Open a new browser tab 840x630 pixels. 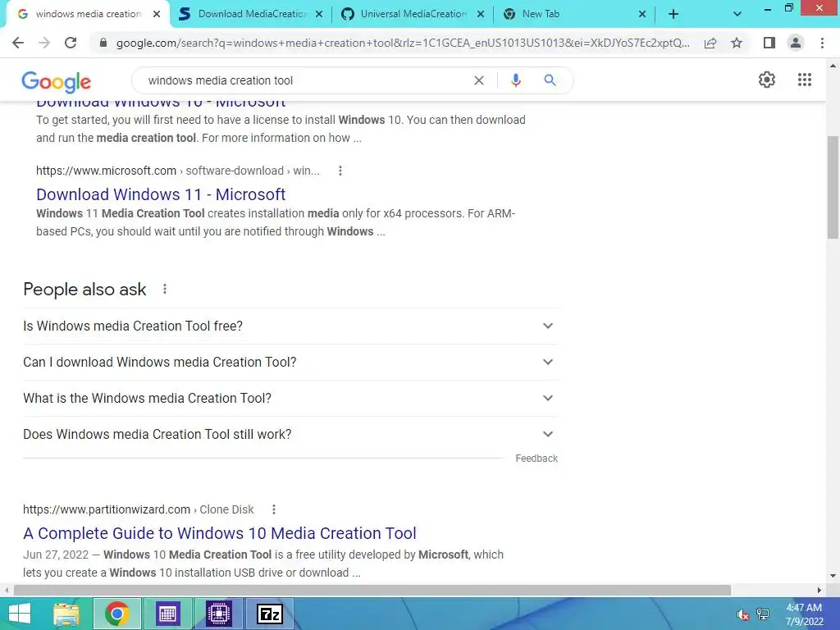[x=673, y=14]
